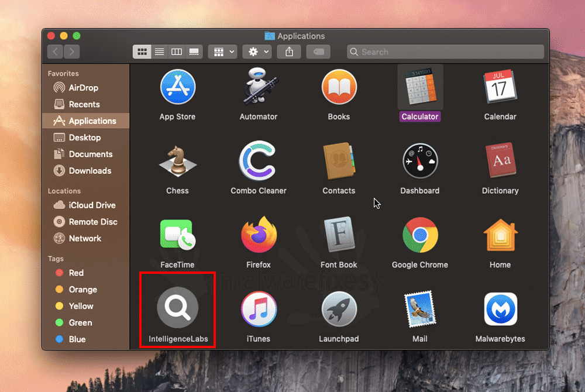Open the Font Book app icon

pos(339,235)
